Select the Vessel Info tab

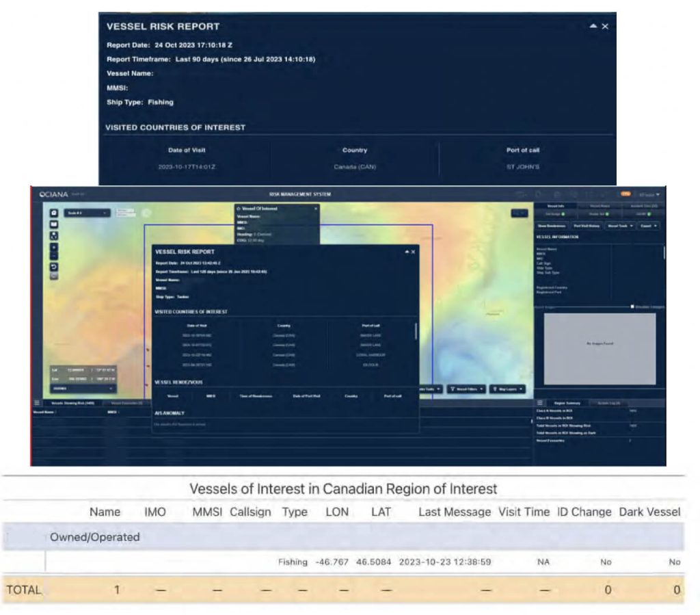[x=555, y=205]
